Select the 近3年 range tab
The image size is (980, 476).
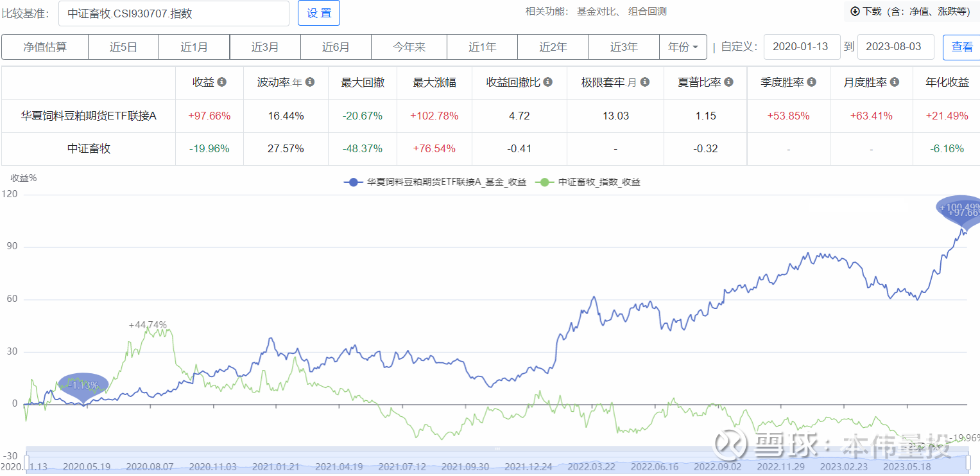click(624, 47)
